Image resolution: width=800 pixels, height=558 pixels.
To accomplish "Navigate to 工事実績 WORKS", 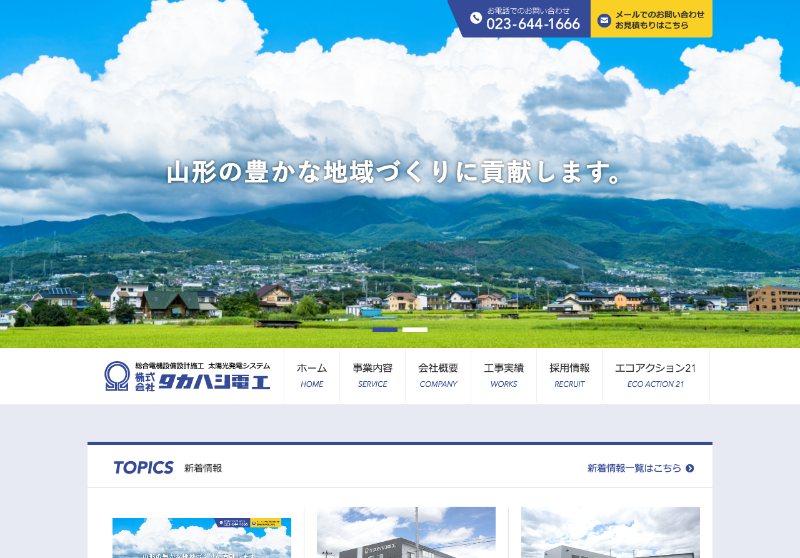I will point(504,375).
